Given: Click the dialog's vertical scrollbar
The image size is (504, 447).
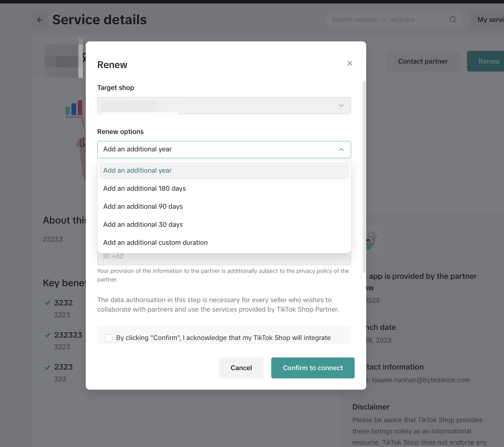Looking at the screenshot, I should [x=364, y=177].
